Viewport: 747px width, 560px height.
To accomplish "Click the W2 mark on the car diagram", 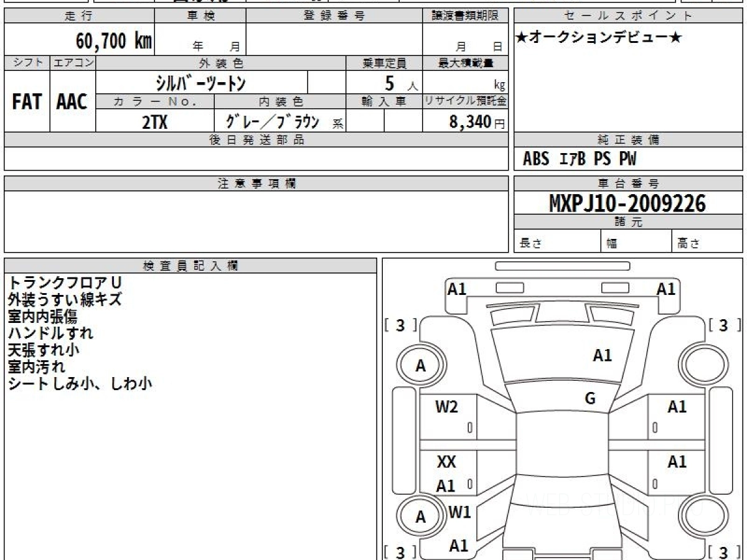I will 446,408.
